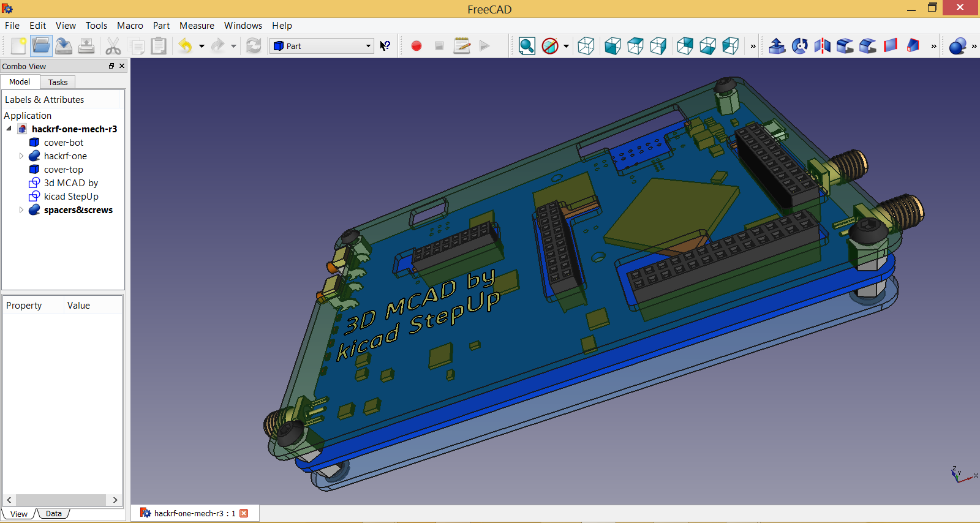The height and width of the screenshot is (523, 980).
Task: Expand the hackrf-one tree node
Action: 21,156
